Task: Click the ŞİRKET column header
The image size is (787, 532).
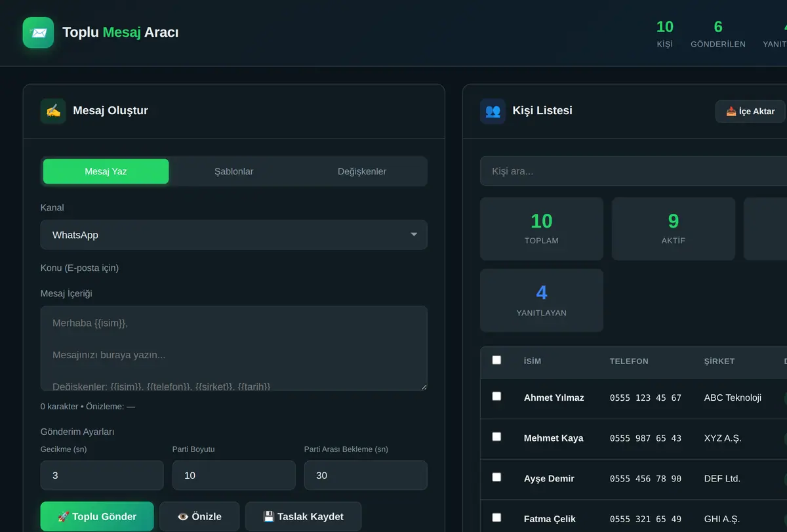Action: [719, 361]
